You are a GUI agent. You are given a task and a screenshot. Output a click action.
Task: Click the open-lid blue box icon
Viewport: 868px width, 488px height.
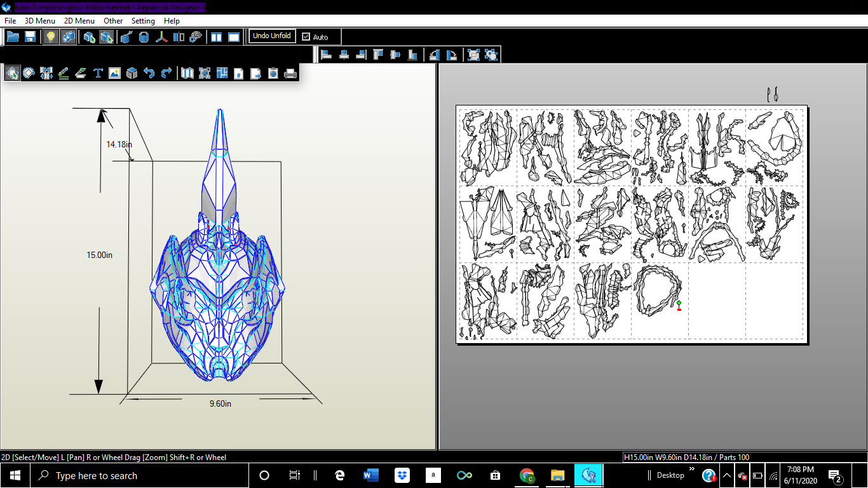click(x=126, y=37)
